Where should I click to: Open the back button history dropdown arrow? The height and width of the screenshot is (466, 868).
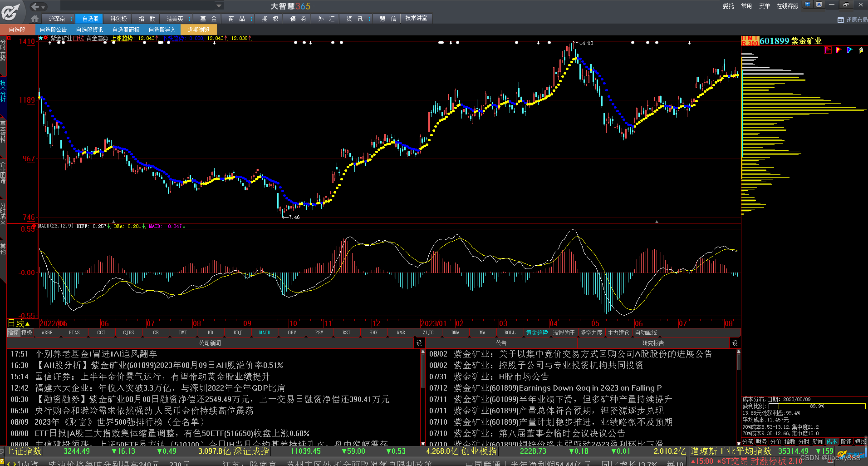tap(44, 7)
